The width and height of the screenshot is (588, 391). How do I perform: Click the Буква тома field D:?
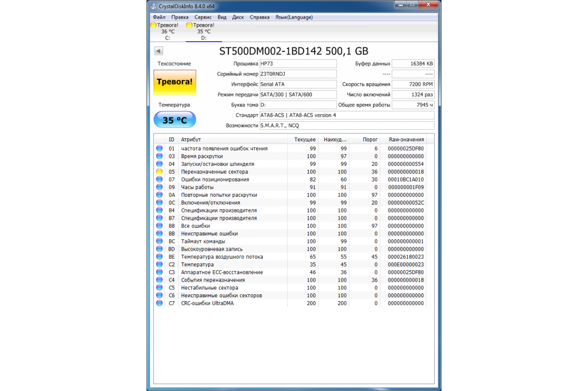point(298,105)
